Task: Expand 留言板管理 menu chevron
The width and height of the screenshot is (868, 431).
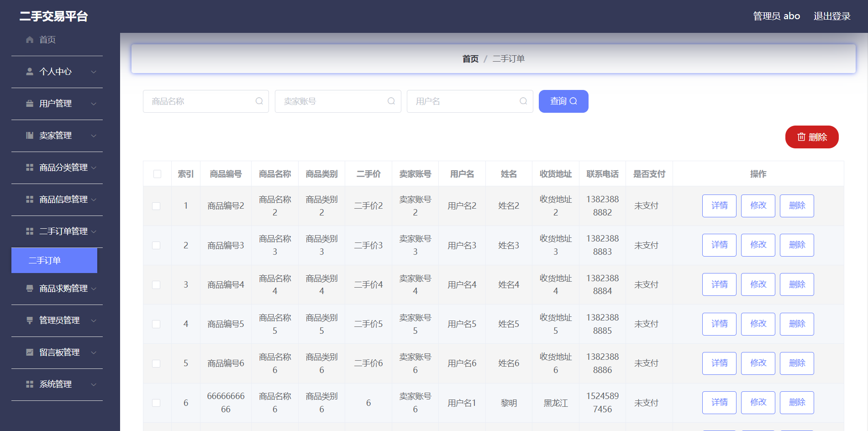Action: pyautogui.click(x=94, y=352)
